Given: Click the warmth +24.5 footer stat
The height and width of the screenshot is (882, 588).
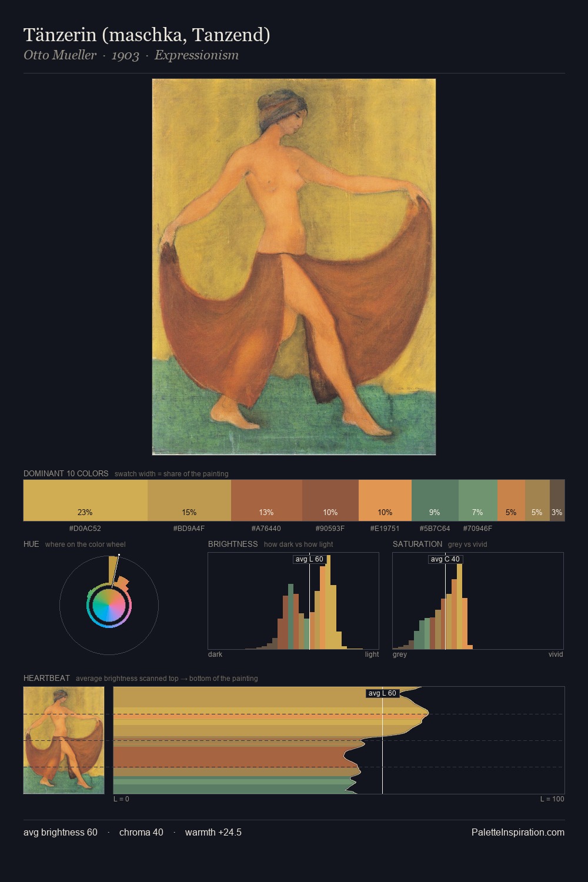Looking at the screenshot, I should (213, 833).
